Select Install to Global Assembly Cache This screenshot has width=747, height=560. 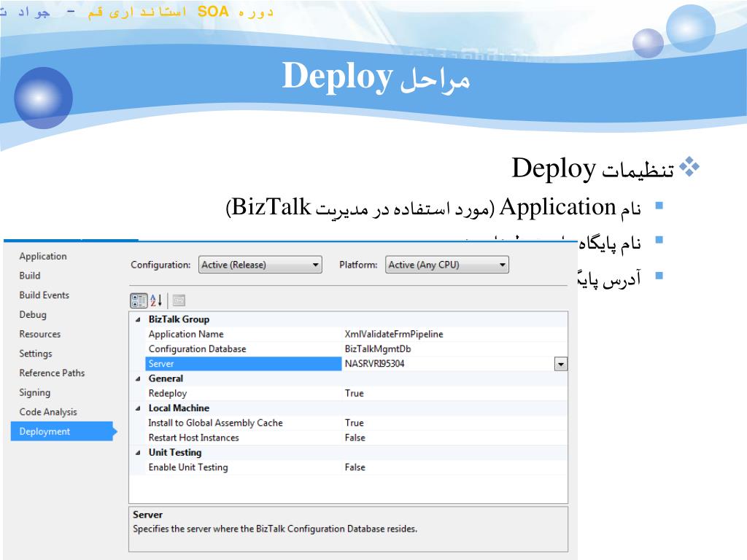coord(243,423)
